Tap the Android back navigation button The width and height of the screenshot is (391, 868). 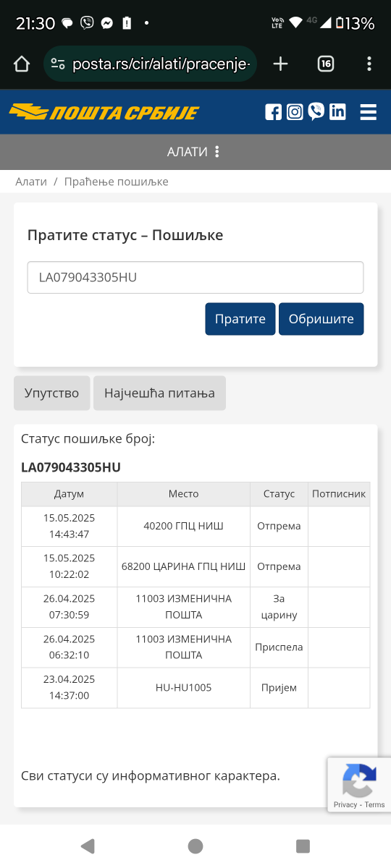(88, 846)
